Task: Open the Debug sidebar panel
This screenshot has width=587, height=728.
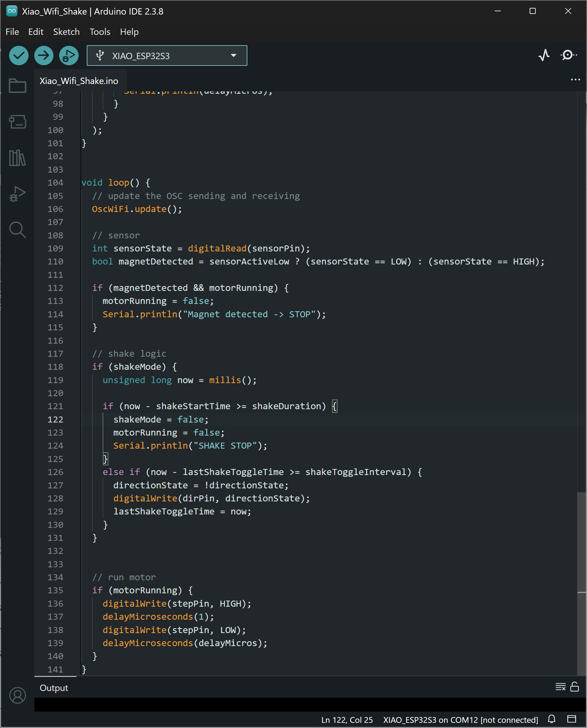Action: click(18, 194)
